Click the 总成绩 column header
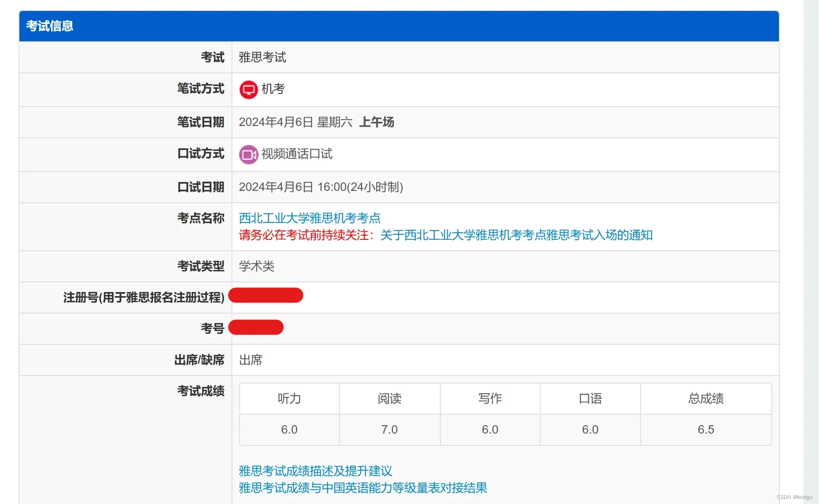819x504 pixels. (x=706, y=399)
